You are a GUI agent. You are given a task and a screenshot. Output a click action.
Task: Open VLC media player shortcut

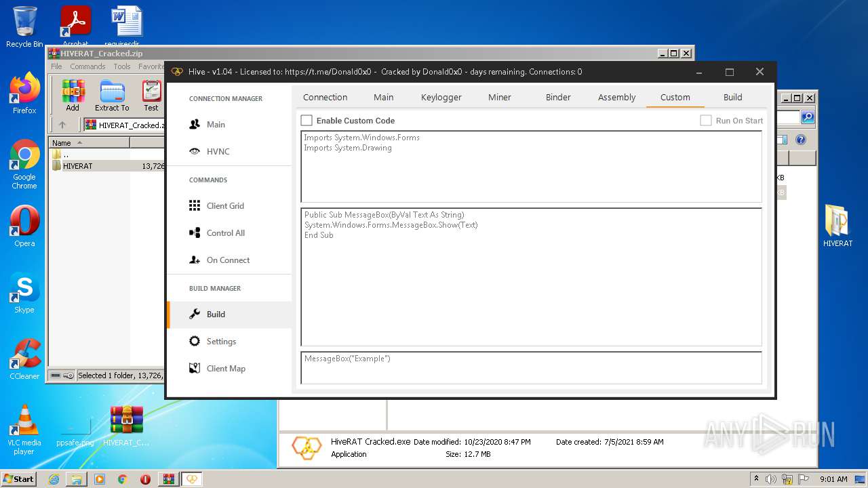[x=24, y=430]
